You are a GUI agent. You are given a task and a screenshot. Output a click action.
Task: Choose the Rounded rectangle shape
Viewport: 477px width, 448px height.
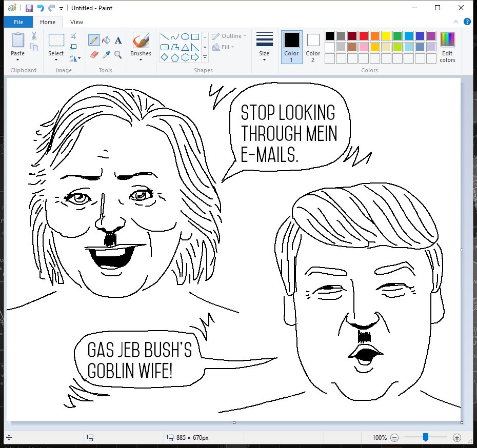tap(165, 47)
